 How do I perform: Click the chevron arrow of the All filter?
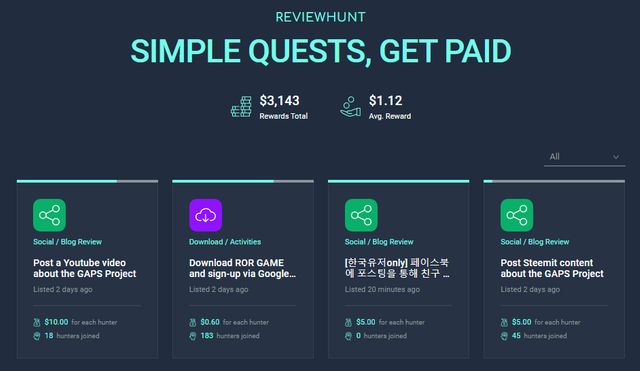[x=616, y=157]
